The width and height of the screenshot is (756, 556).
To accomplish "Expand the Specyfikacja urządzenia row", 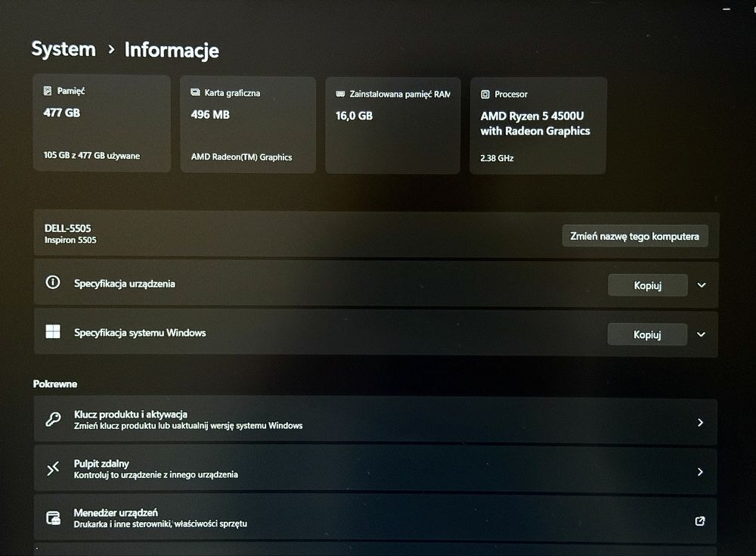I will click(376, 284).
